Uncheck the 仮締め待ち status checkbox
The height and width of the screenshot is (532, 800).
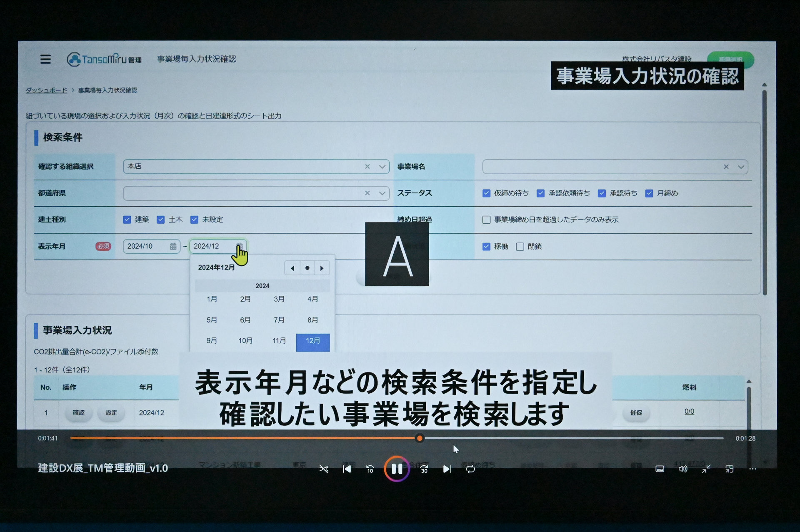point(486,193)
